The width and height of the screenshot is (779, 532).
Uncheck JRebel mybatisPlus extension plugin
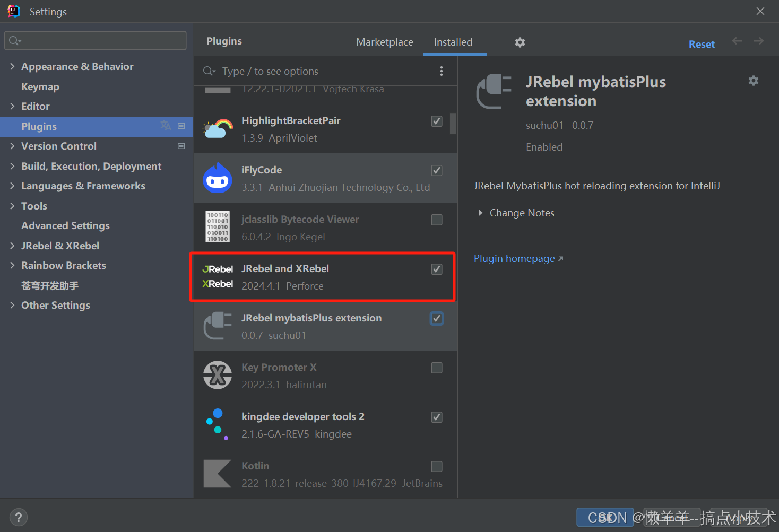pos(437,318)
